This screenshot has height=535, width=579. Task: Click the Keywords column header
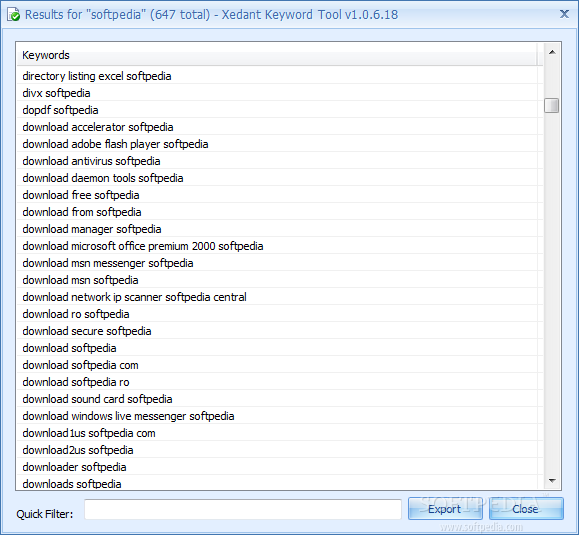point(277,55)
